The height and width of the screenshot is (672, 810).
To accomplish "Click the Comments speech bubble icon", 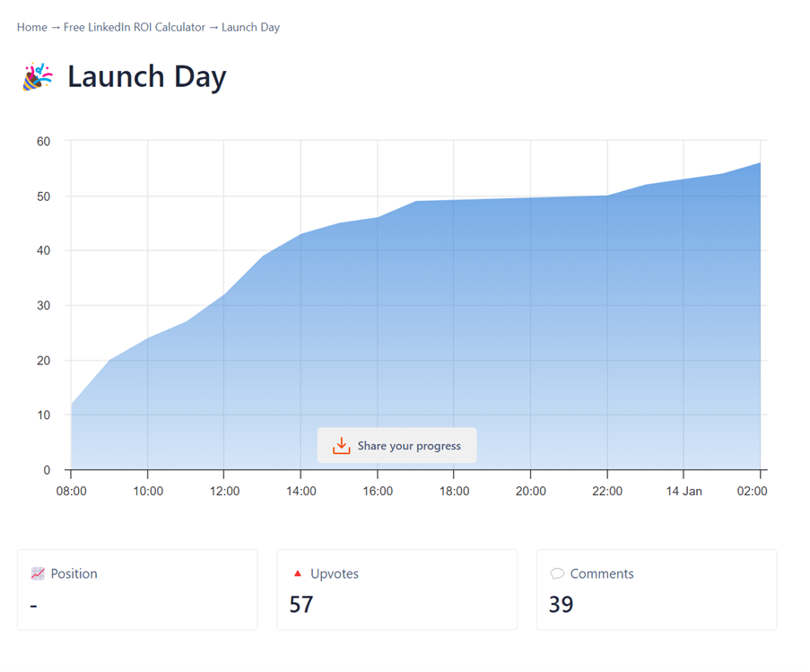I will [x=557, y=573].
